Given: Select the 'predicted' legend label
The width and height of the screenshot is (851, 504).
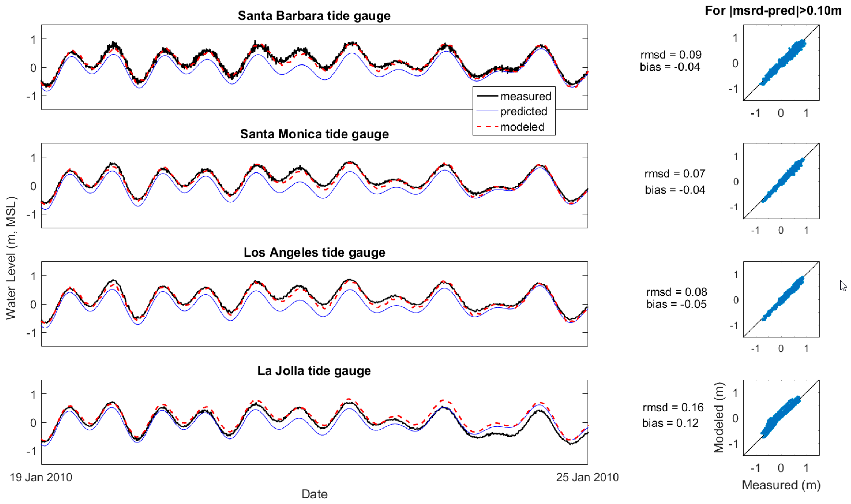Looking at the screenshot, I should [x=524, y=111].
